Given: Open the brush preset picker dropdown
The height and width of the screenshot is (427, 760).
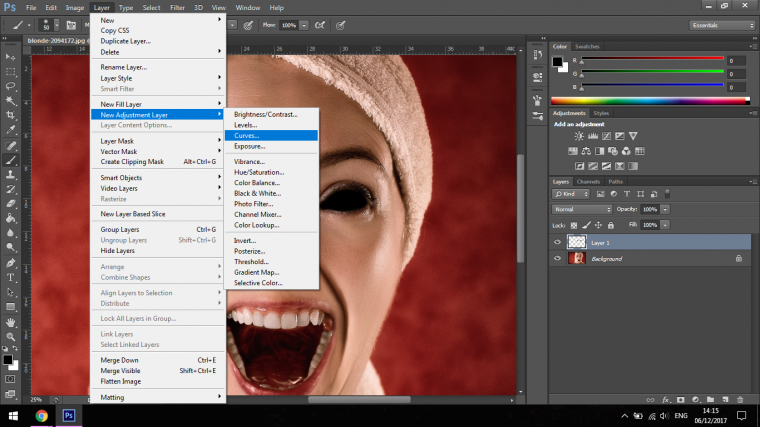Looking at the screenshot, I should point(57,25).
